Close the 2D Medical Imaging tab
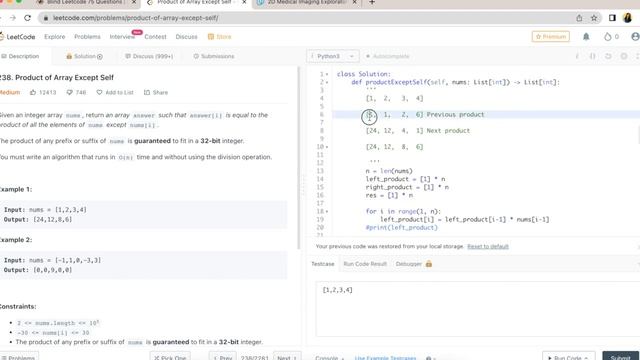This screenshot has width=640, height=360. point(354,2)
